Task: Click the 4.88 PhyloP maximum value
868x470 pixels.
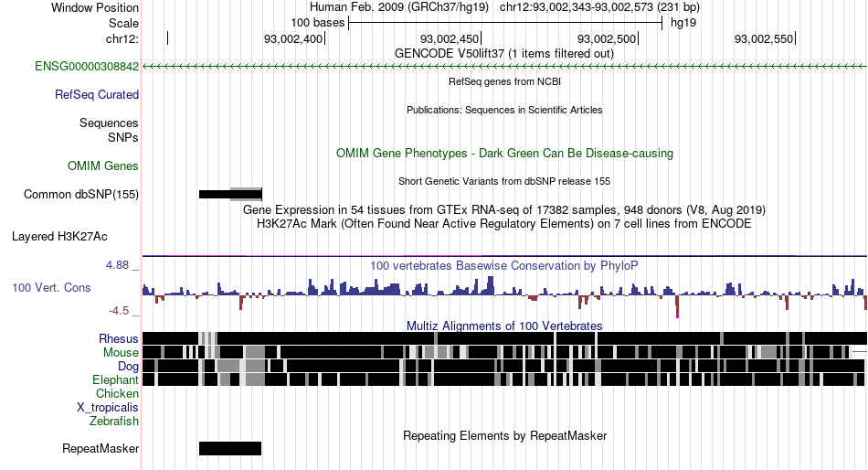Action: click(x=117, y=265)
